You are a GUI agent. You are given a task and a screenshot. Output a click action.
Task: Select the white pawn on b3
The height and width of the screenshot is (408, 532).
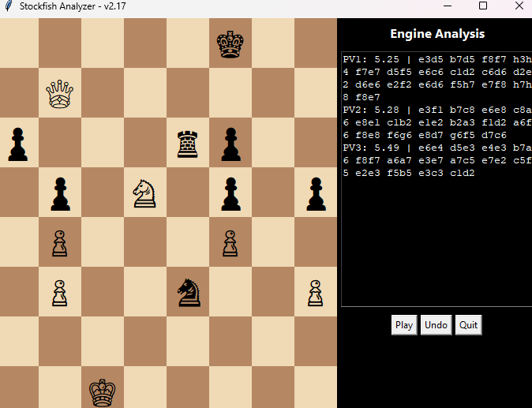point(60,293)
